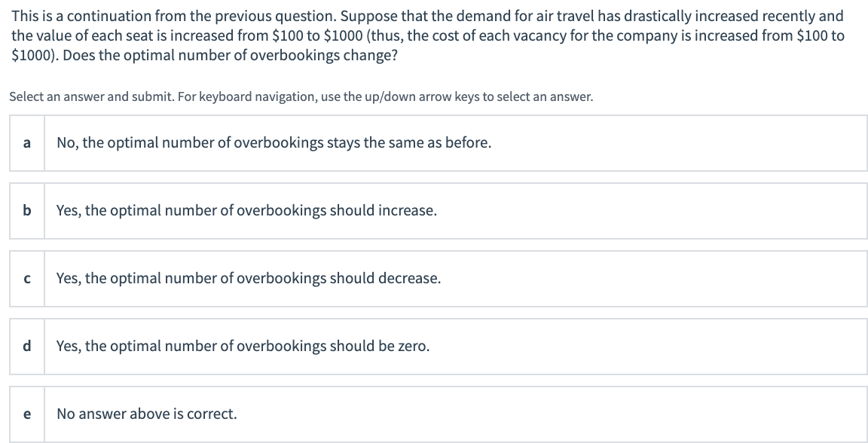
Task: Click the letter label 'b' cell
Action: [x=26, y=211]
